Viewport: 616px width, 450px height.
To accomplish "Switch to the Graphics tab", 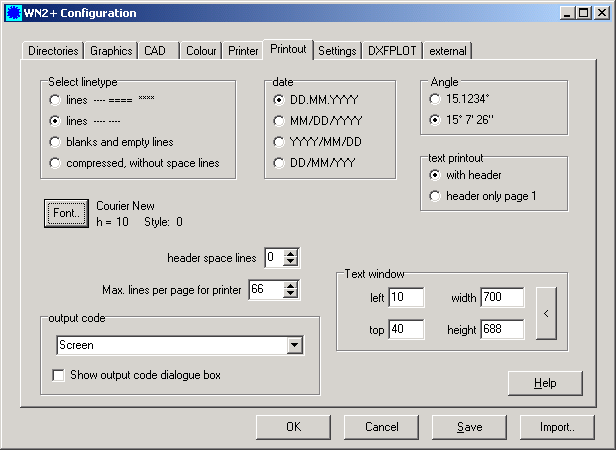I will [111, 51].
